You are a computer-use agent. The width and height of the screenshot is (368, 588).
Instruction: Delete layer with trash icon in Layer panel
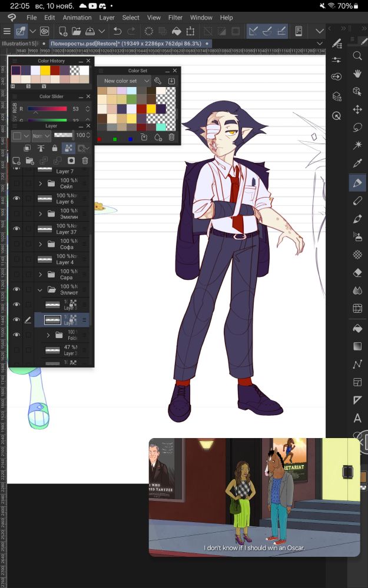coord(85,161)
